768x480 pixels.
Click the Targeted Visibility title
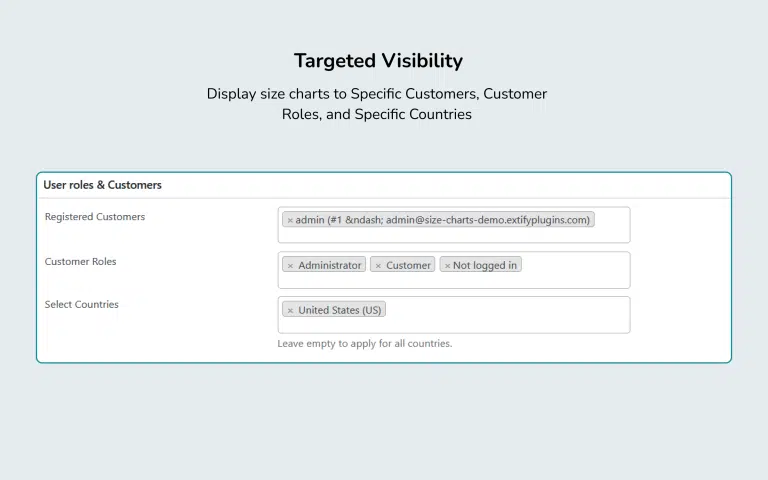tap(378, 61)
